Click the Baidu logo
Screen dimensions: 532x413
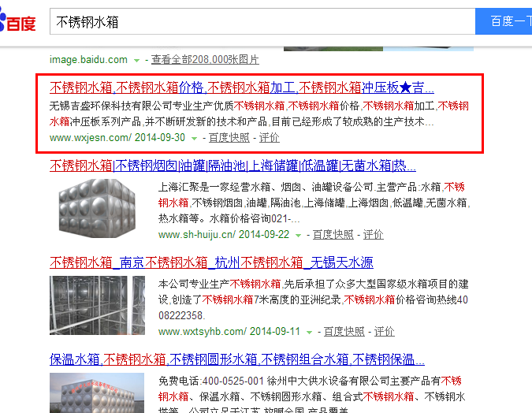click(17, 21)
